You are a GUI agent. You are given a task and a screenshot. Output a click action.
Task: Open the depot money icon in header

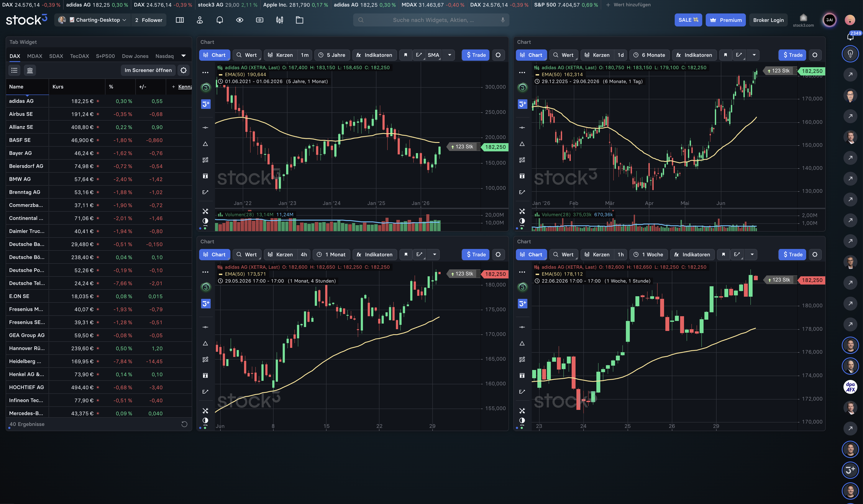[x=260, y=20]
